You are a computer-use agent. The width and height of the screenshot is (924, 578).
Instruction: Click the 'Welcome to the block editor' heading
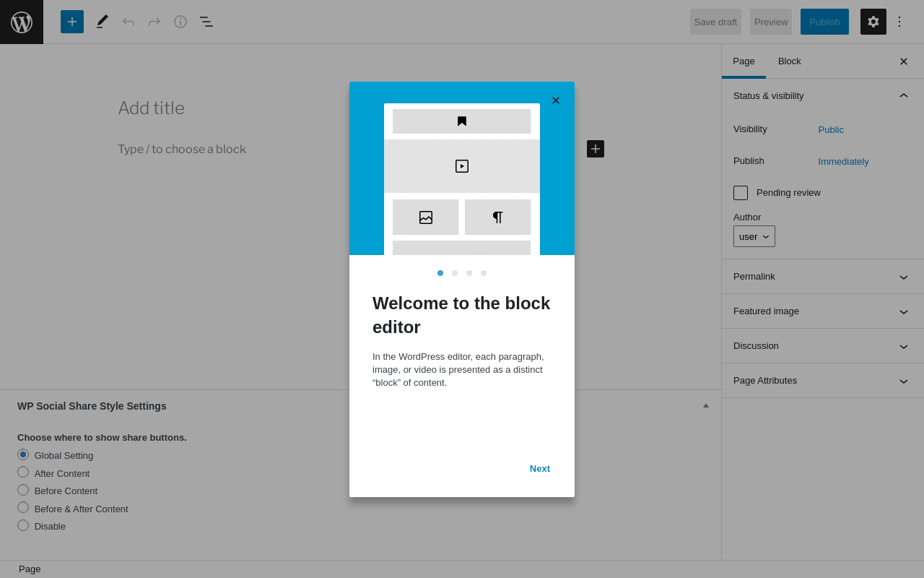pos(461,315)
